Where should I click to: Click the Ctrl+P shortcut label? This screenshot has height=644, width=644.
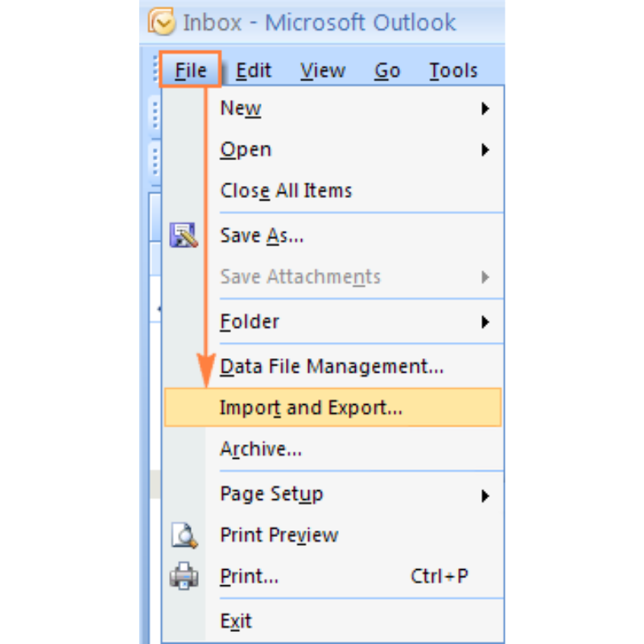(440, 576)
